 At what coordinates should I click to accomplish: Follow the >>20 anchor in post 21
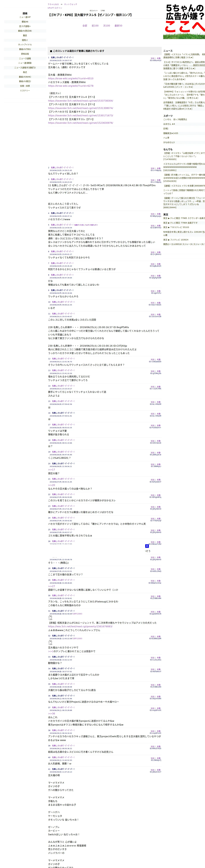(51, 485)
